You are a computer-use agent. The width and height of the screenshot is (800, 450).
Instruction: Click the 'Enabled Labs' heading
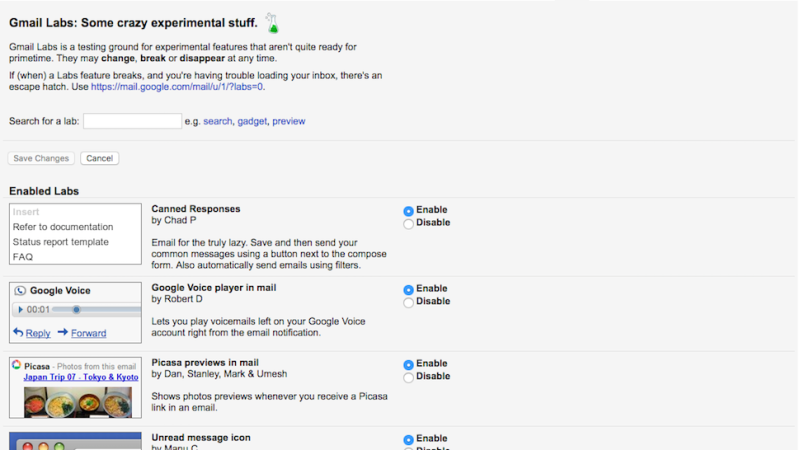point(44,191)
